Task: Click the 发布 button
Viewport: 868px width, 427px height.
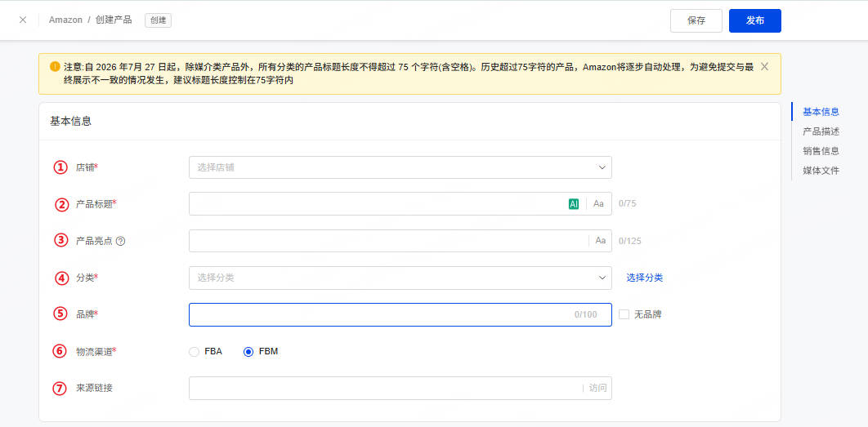Action: pyautogui.click(x=755, y=20)
